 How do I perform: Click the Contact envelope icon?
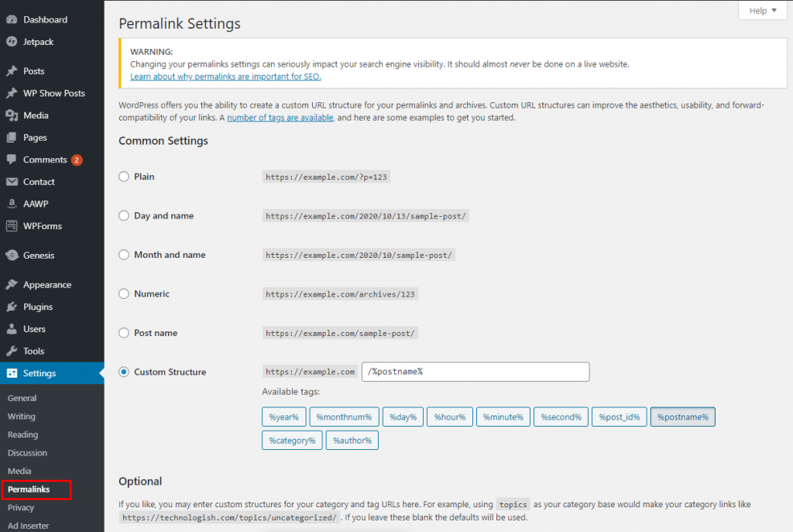click(x=12, y=182)
